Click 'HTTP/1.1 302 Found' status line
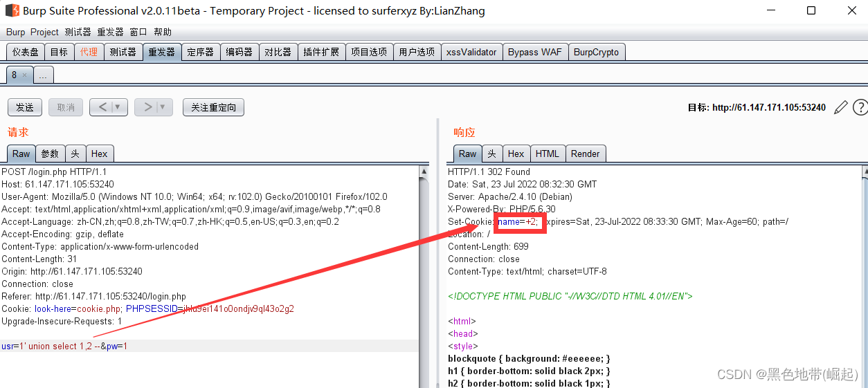 (x=489, y=172)
